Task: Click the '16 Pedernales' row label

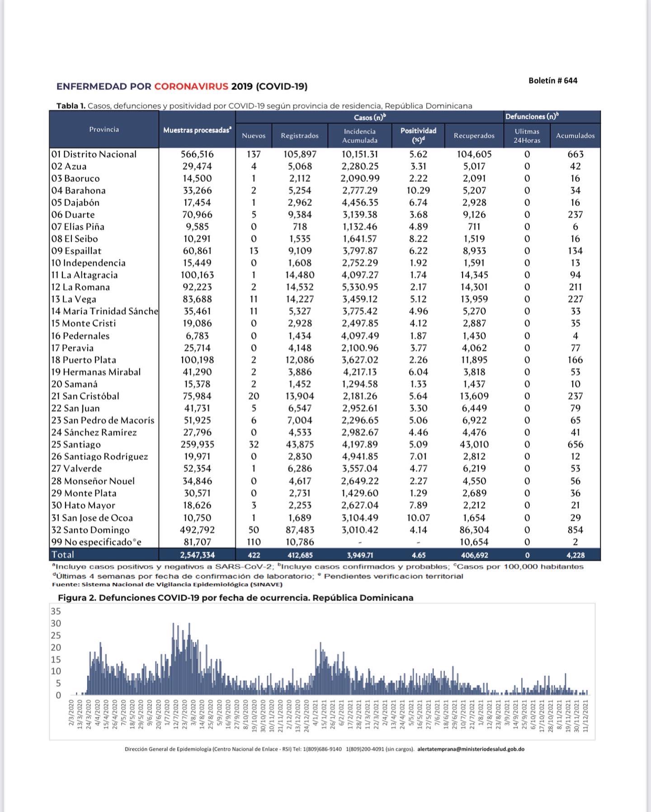Action: pyautogui.click(x=80, y=336)
